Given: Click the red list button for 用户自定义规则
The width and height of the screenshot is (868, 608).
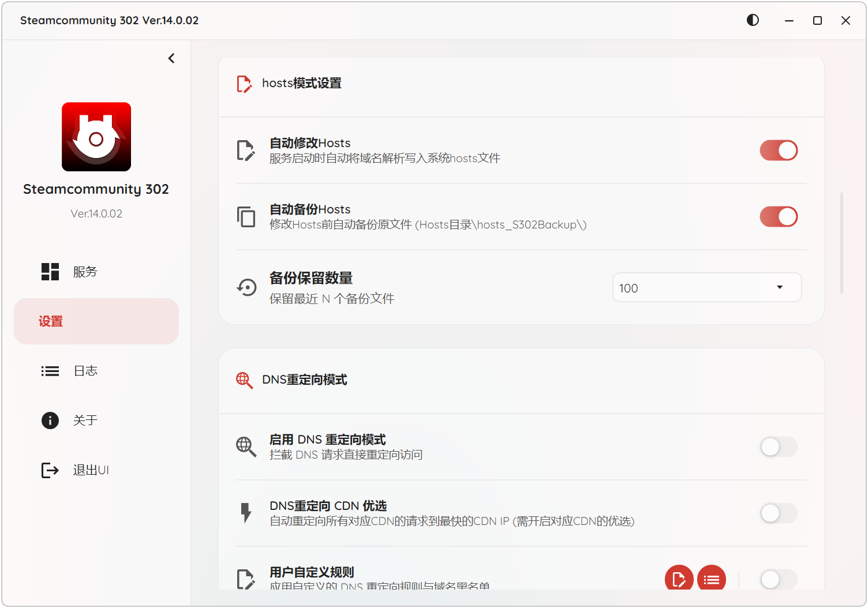Looking at the screenshot, I should pyautogui.click(x=712, y=578).
